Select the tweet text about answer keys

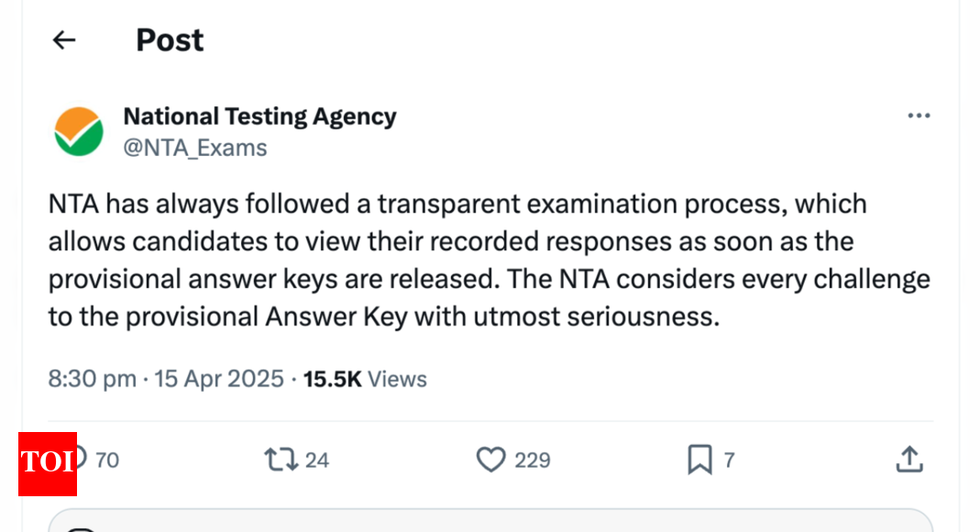[490, 260]
